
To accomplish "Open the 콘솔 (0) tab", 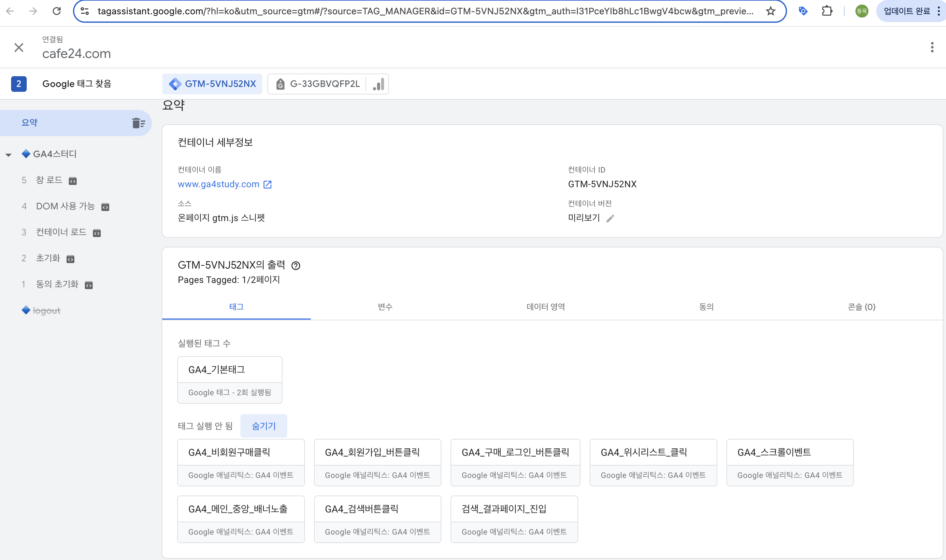I will [x=861, y=307].
